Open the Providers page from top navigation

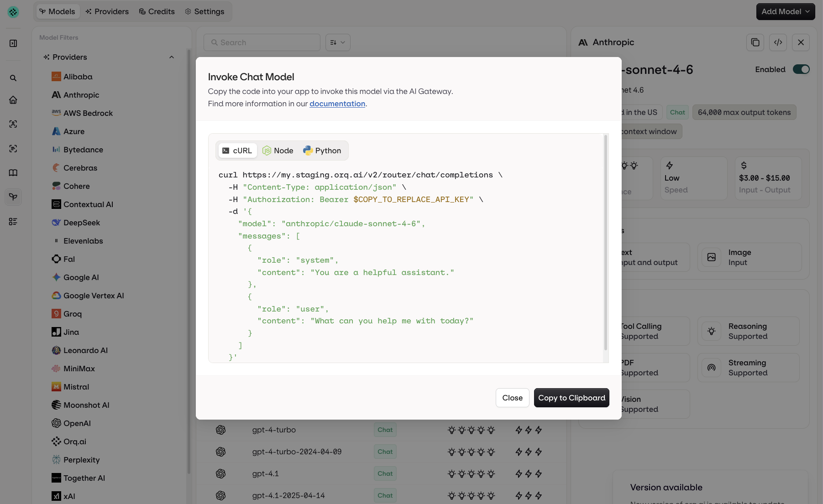click(x=107, y=11)
